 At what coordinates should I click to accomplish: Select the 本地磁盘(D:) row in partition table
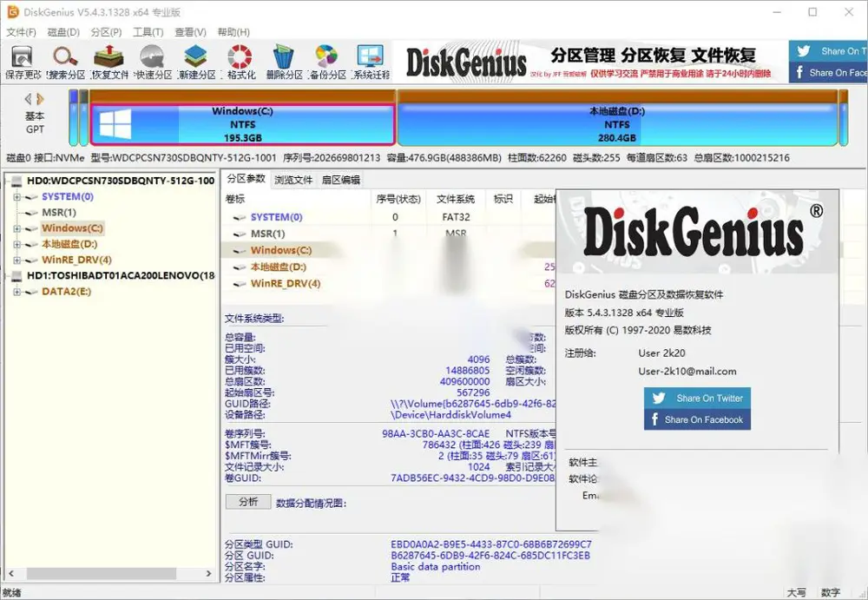tap(387, 267)
